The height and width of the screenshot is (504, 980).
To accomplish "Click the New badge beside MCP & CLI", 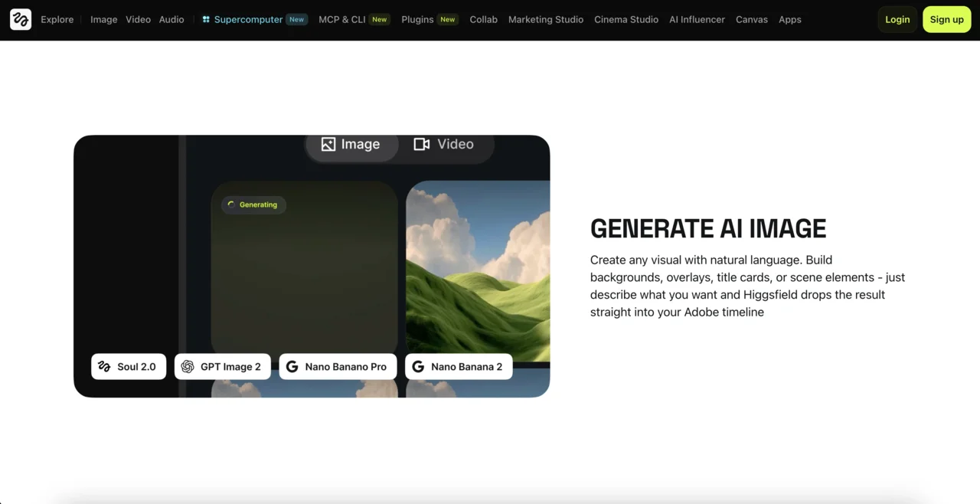I will point(380,20).
